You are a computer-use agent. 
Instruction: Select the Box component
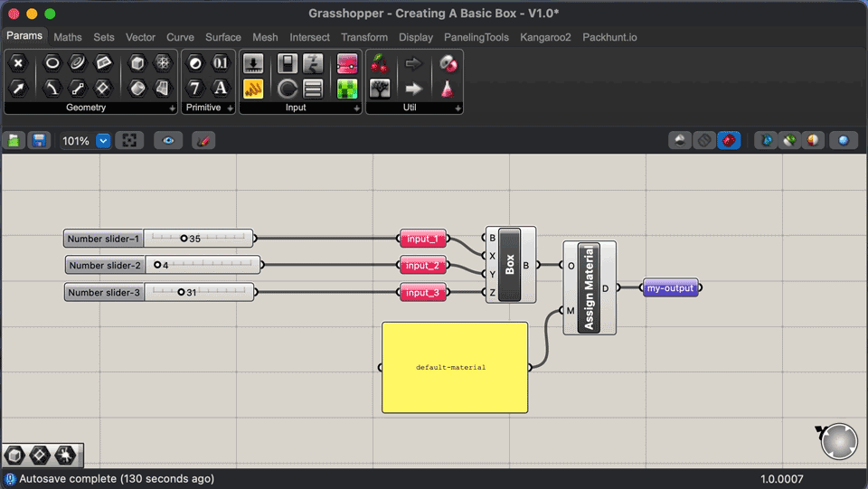coord(510,265)
